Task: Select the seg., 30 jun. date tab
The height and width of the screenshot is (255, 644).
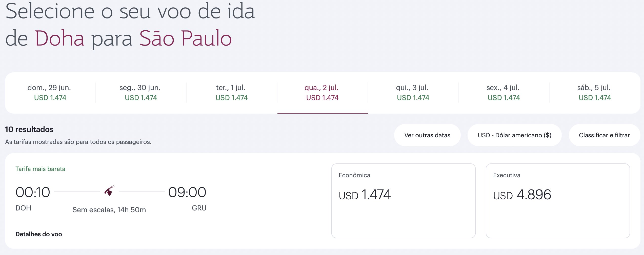Action: coord(141,93)
